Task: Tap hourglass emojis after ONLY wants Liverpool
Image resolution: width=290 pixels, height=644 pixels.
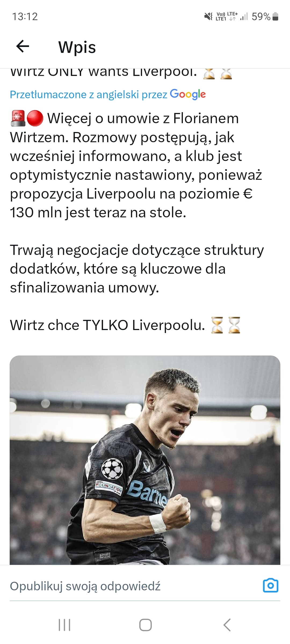Action: click(218, 73)
